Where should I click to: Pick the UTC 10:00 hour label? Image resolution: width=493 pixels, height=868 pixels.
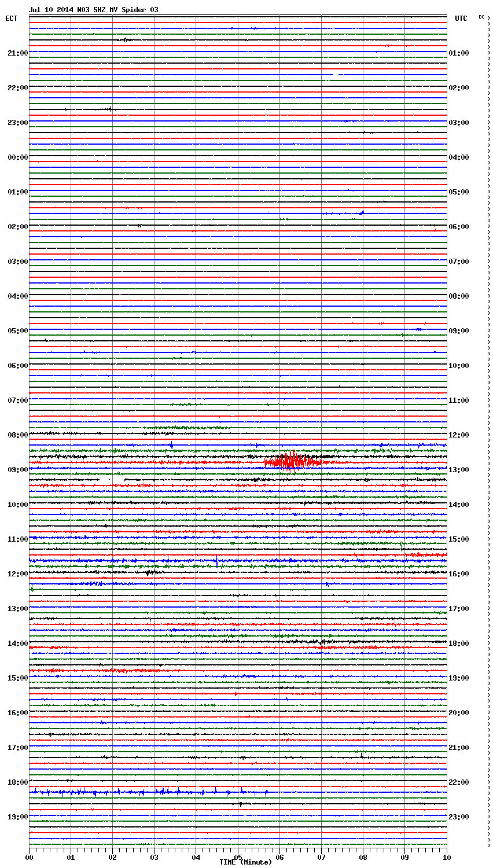pyautogui.click(x=459, y=366)
